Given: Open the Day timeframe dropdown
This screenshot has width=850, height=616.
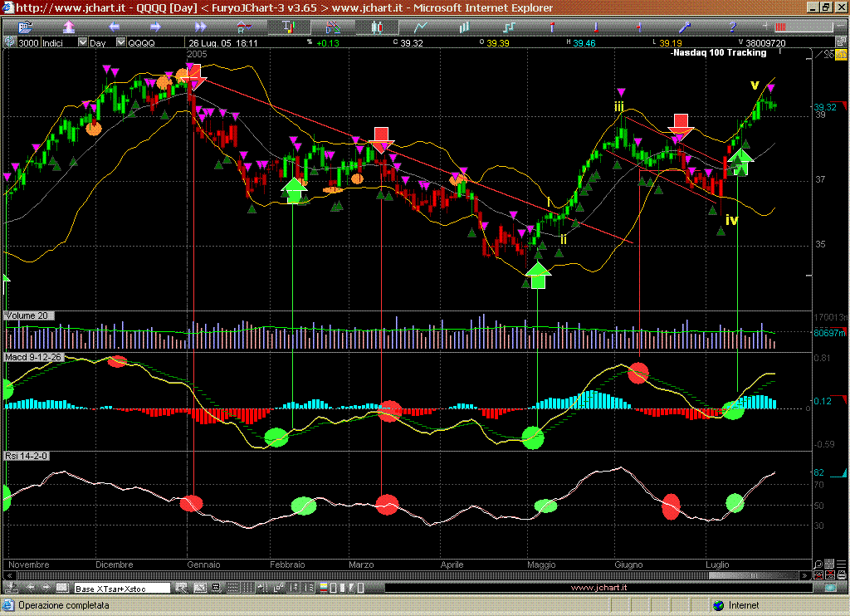Looking at the screenshot, I should (120, 42).
